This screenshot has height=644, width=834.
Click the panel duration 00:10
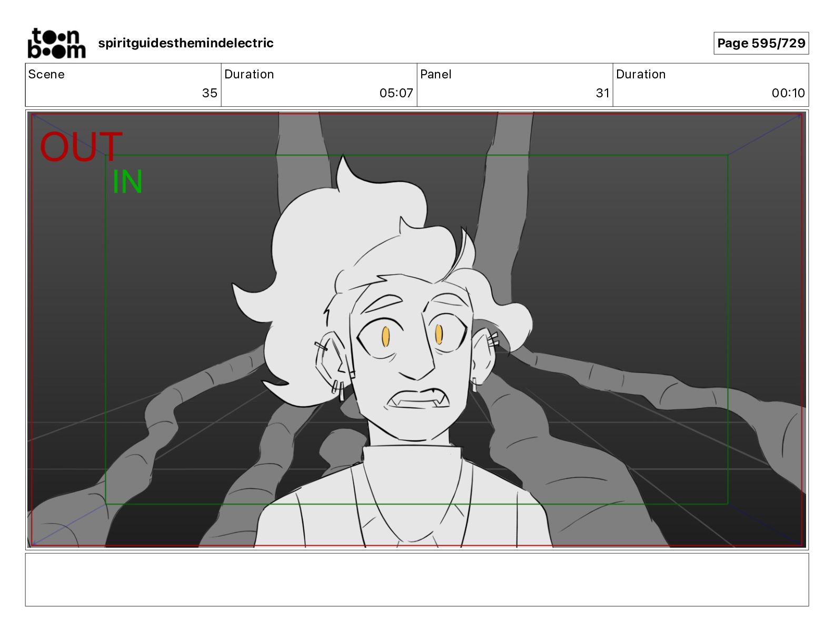[x=788, y=93]
